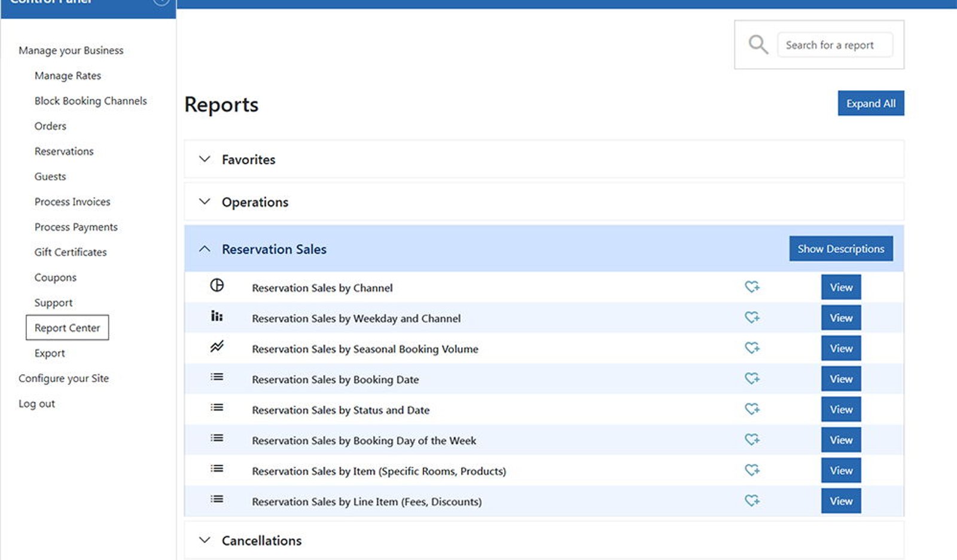Click list icon beside Sales by Status and Date
Image resolution: width=957 pixels, height=560 pixels.
click(217, 408)
